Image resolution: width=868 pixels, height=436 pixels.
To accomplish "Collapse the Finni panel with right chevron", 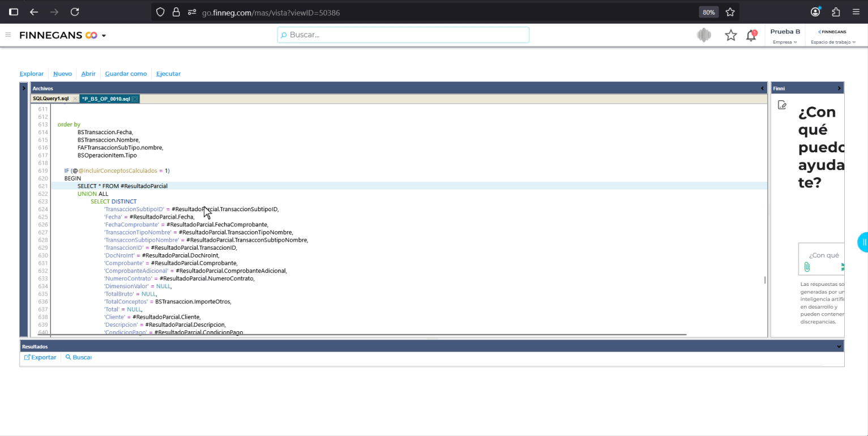I will pyautogui.click(x=839, y=88).
